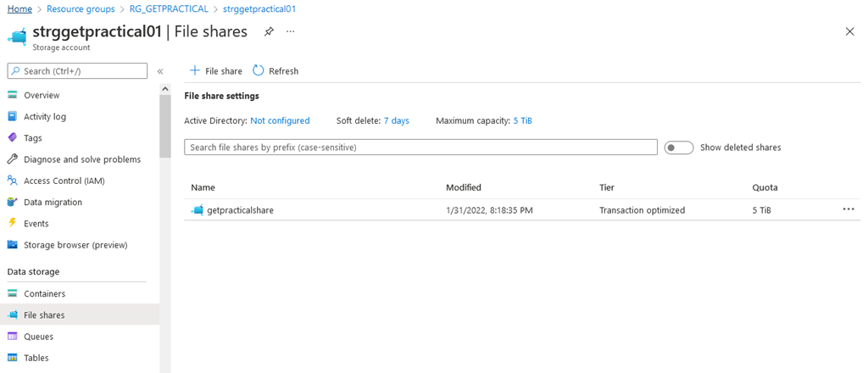Go to the Resource groups breadcrumb
Viewport: 868px width, 373px height.
pos(81,9)
